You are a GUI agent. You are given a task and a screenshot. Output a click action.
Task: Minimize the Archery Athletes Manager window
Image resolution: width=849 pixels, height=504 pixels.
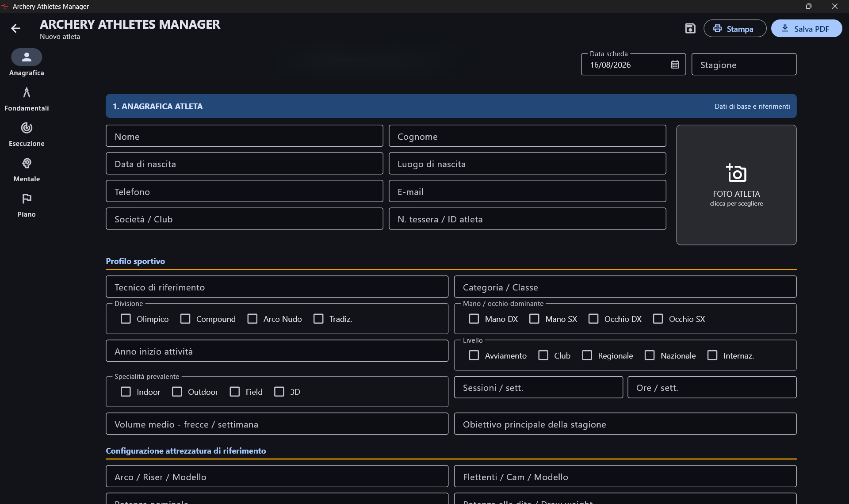tap(783, 6)
